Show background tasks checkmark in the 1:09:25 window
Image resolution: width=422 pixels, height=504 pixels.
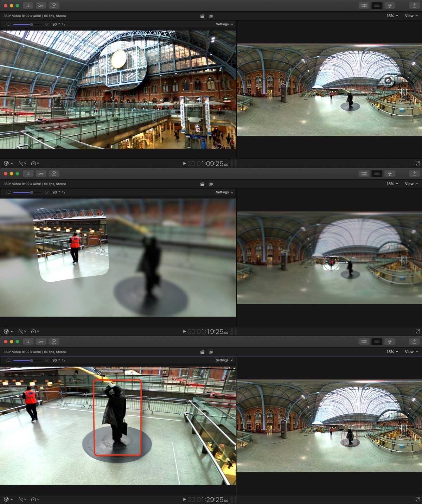pyautogui.click(x=54, y=6)
